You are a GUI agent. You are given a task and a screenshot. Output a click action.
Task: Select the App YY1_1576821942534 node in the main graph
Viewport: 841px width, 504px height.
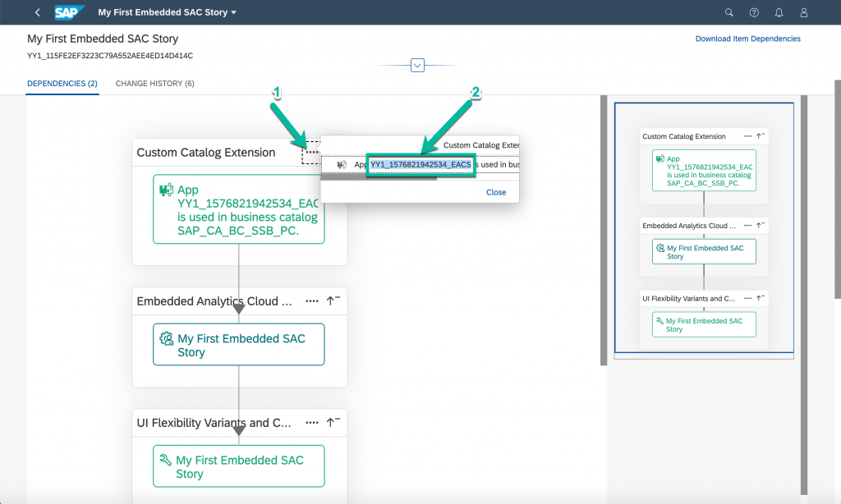point(239,209)
